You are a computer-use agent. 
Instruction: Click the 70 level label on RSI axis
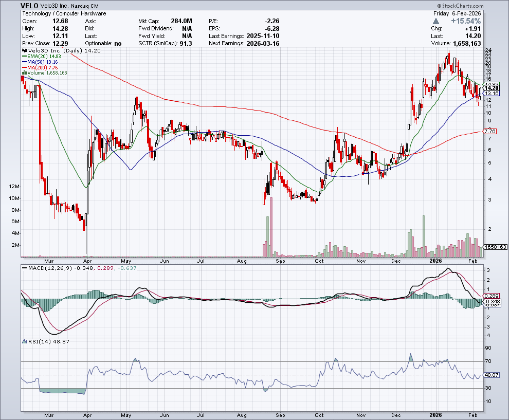click(488, 361)
